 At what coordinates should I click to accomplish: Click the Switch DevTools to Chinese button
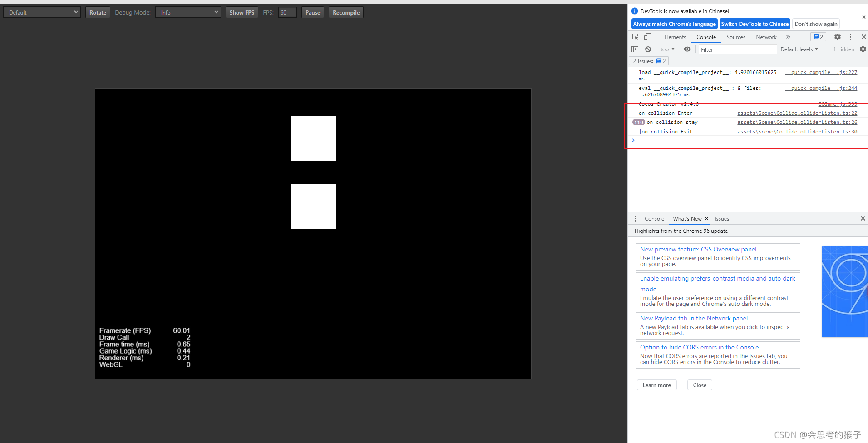coord(755,24)
